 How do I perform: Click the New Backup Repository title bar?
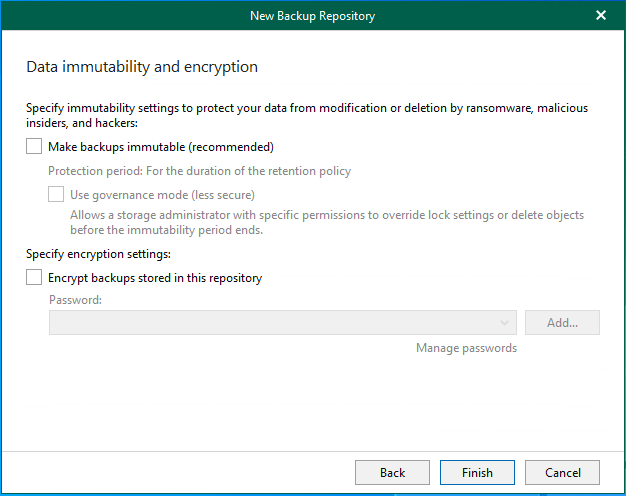tap(312, 15)
